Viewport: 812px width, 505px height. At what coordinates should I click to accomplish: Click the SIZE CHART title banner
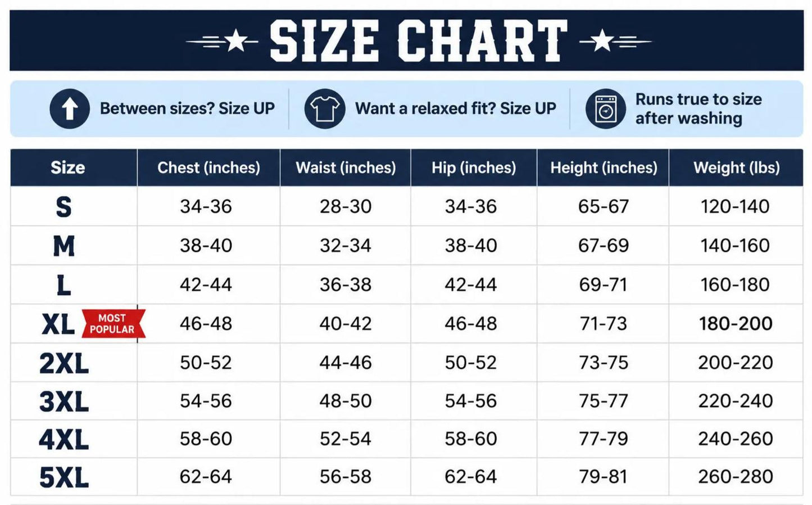(407, 40)
